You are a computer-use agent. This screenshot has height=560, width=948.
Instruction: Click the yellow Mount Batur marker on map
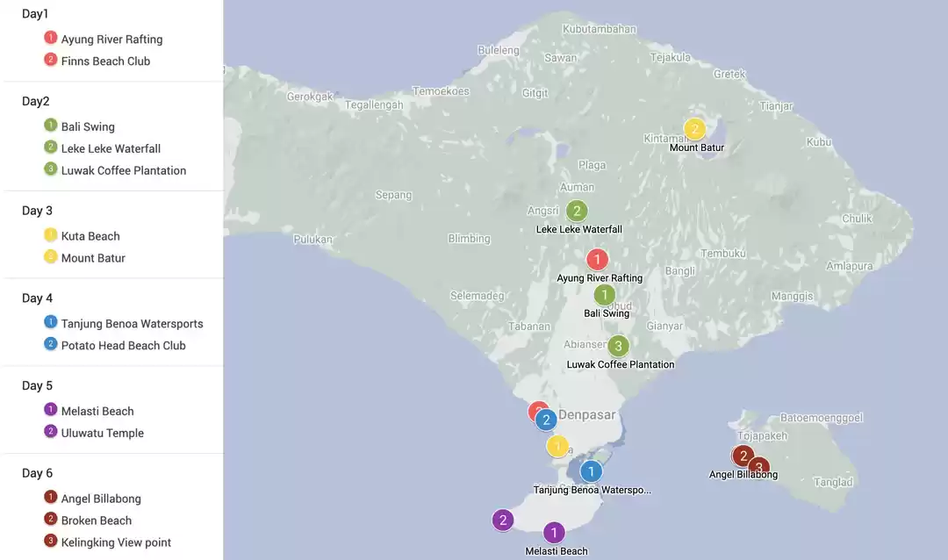pos(694,129)
